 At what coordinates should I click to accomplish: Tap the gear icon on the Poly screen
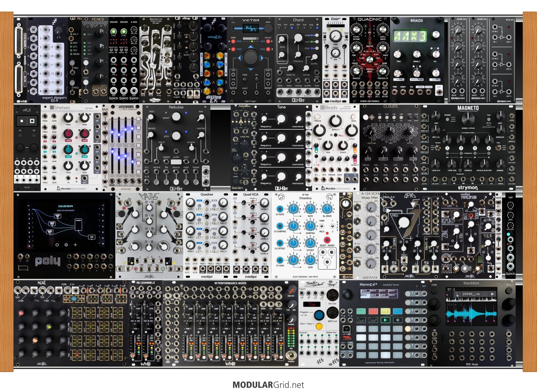click(66, 245)
